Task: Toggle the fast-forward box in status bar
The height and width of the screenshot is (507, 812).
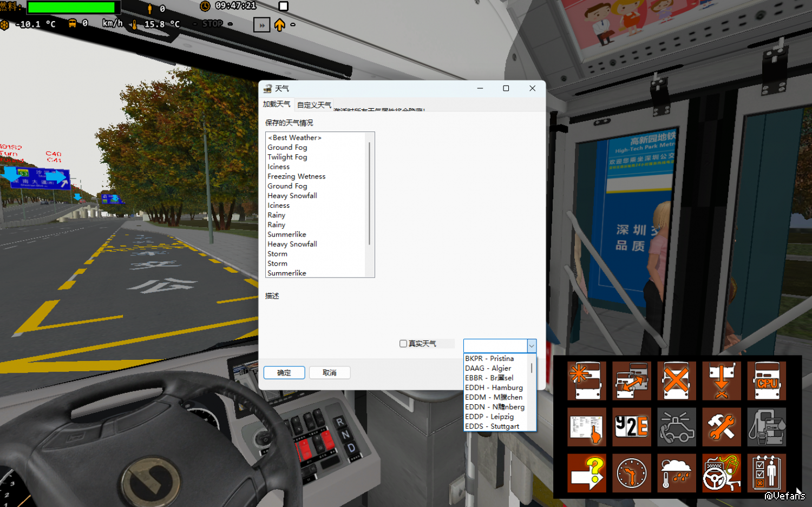Action: tap(261, 25)
